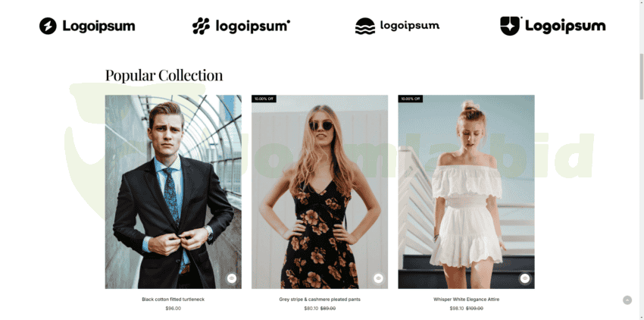Click the $96.00 price under the turtleneck
This screenshot has height=320, width=644.
(173, 309)
